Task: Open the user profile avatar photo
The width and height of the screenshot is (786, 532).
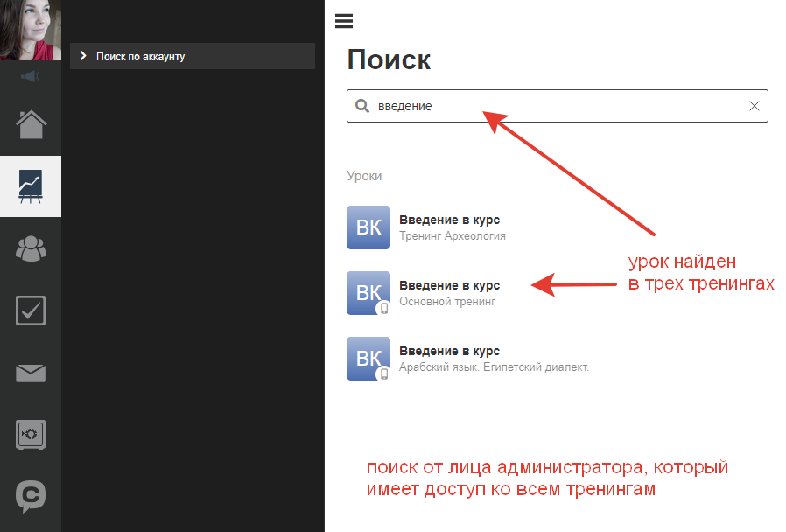Action: [x=31, y=30]
